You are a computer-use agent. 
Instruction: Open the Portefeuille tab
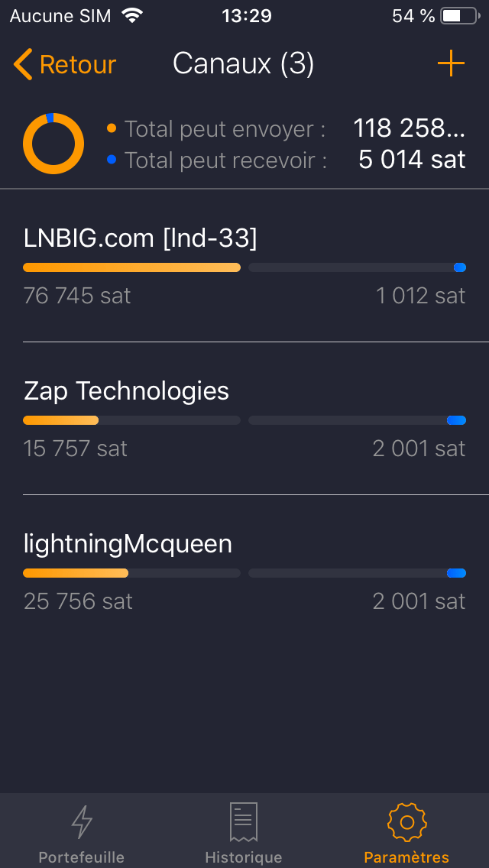coord(82,857)
